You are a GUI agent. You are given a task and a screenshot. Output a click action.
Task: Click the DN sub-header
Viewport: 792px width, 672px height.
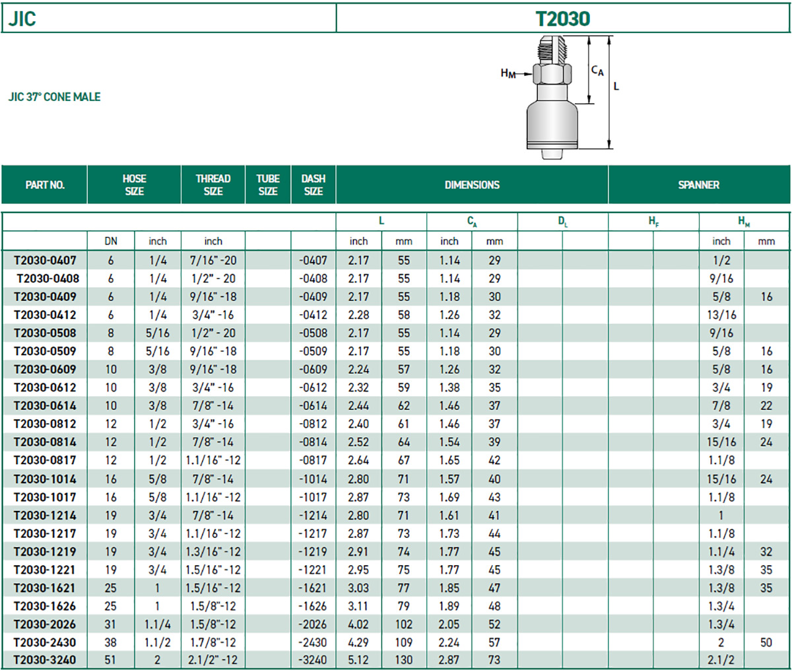coord(111,242)
